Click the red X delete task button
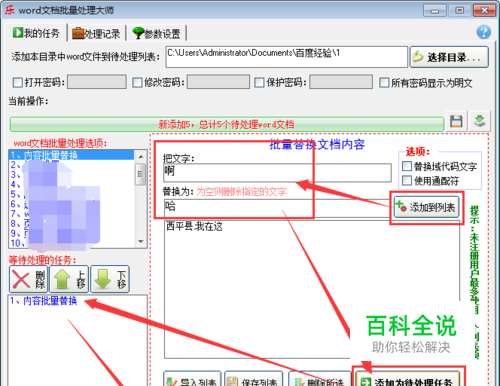 [29, 279]
